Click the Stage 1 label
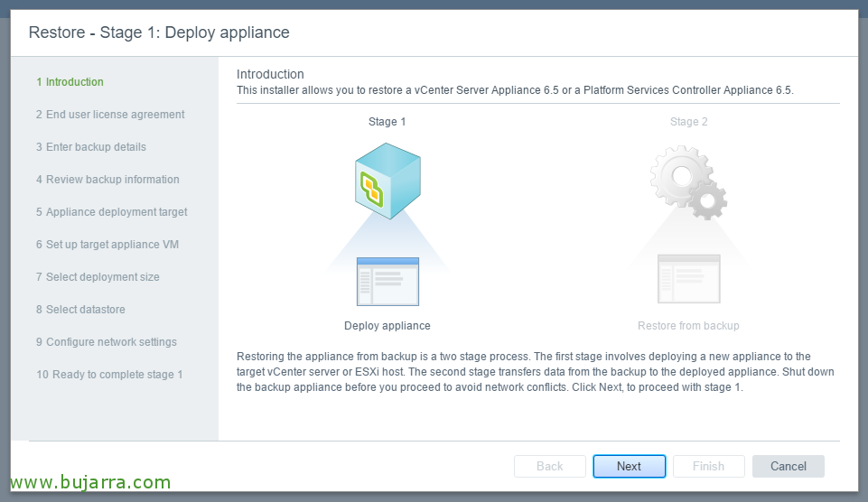Viewport: 868px width, 502px height. (387, 122)
